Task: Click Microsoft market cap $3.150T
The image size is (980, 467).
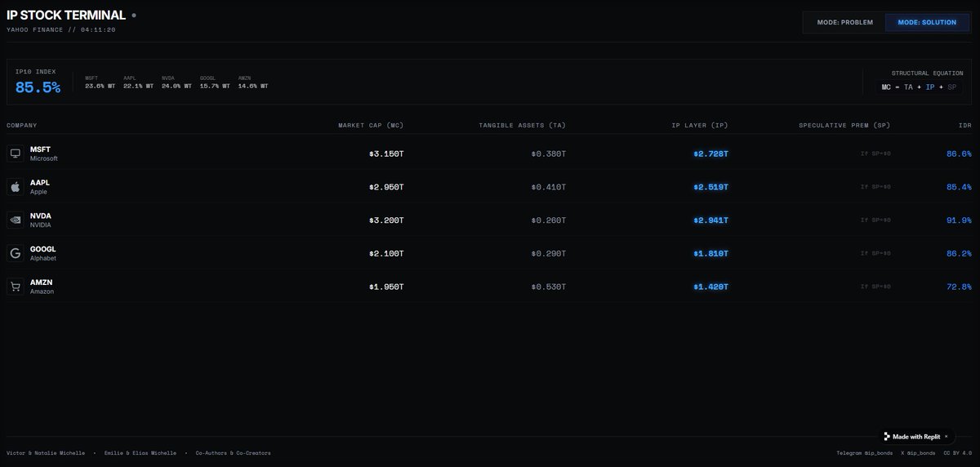Action: pyautogui.click(x=386, y=153)
